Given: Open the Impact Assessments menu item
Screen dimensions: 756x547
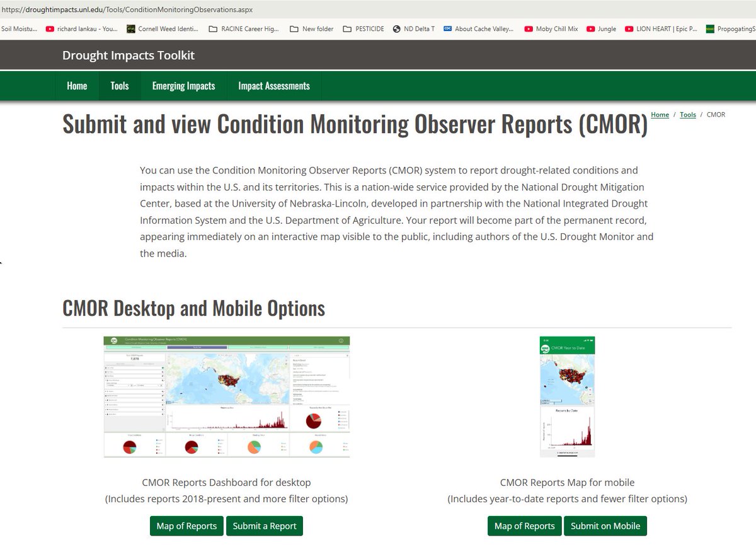Looking at the screenshot, I should pos(274,86).
